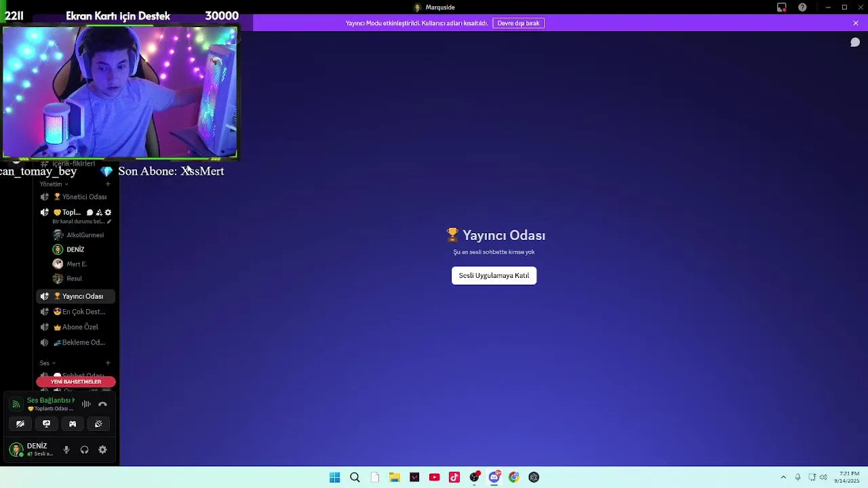Select DENİZ in Toplantı voice list
This screenshot has width=868, height=488.
(69, 249)
